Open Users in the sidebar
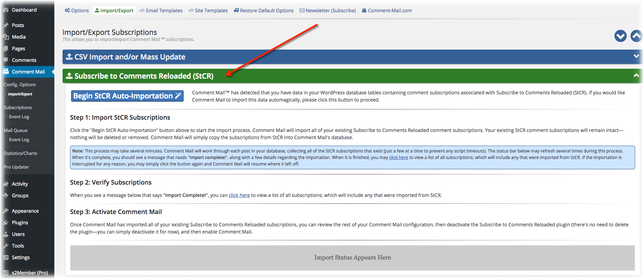This screenshot has width=644, height=279. (18, 234)
